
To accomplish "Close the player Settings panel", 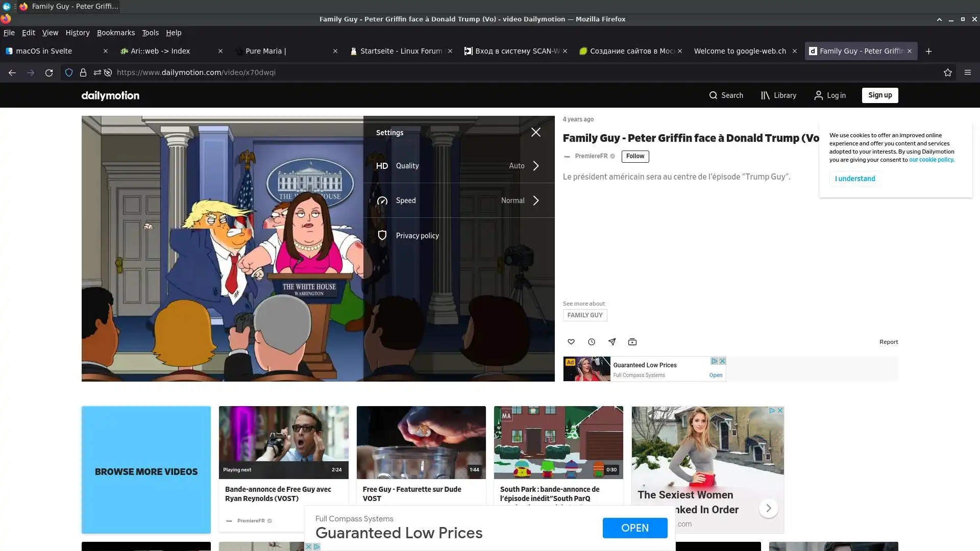I will 535,133.
